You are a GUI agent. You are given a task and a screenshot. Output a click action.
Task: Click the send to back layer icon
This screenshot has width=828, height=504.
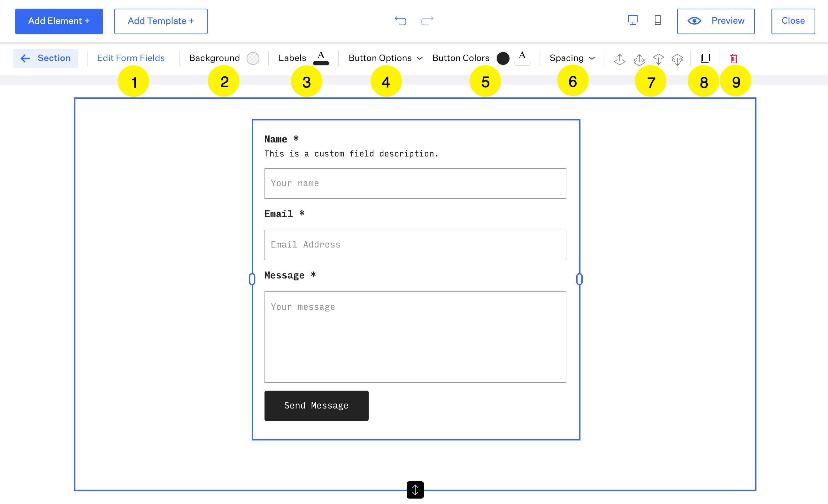(677, 59)
